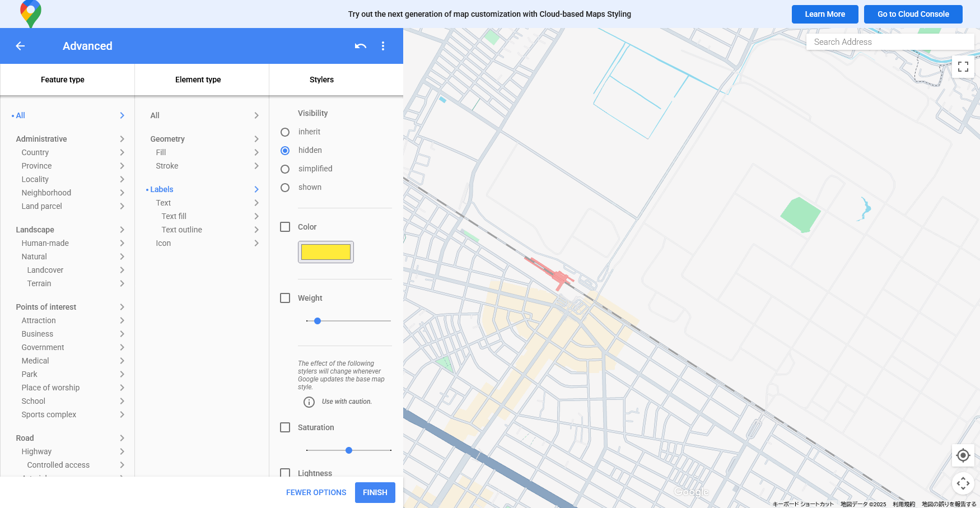Image resolution: width=980 pixels, height=508 pixels.
Task: Select Text fill element type
Action: (x=174, y=216)
